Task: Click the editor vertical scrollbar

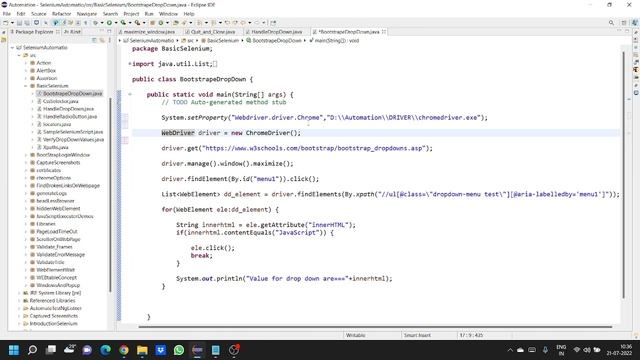Action: 623,175
